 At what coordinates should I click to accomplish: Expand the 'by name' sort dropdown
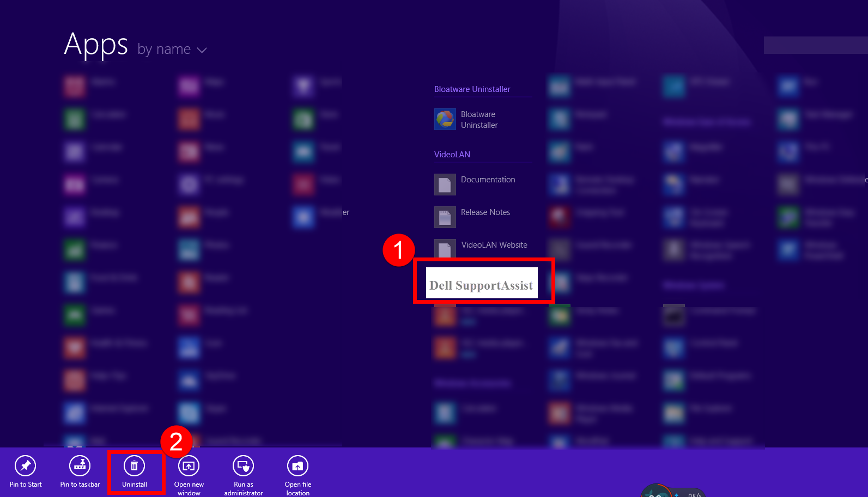172,50
